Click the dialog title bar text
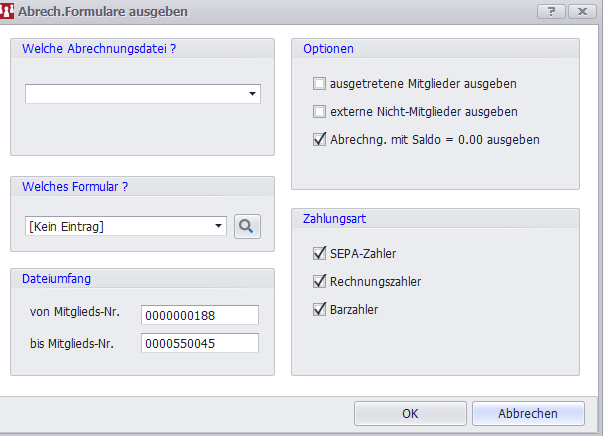This screenshot has width=603, height=436. [x=102, y=11]
